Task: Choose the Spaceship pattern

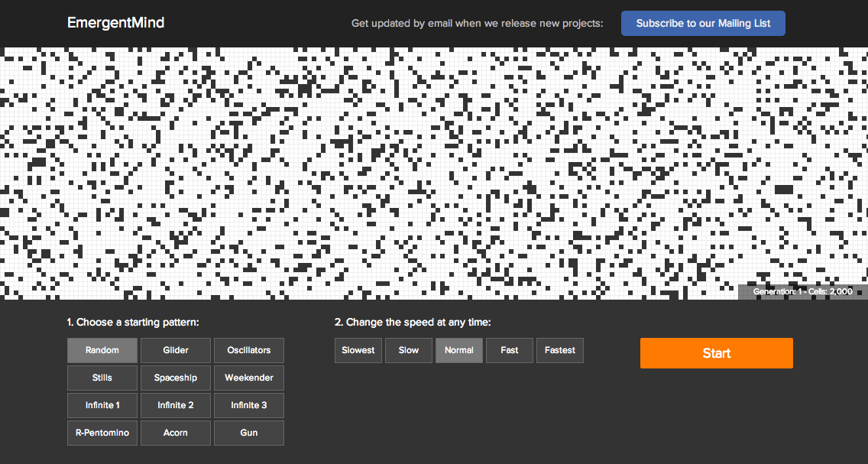Action: [176, 378]
